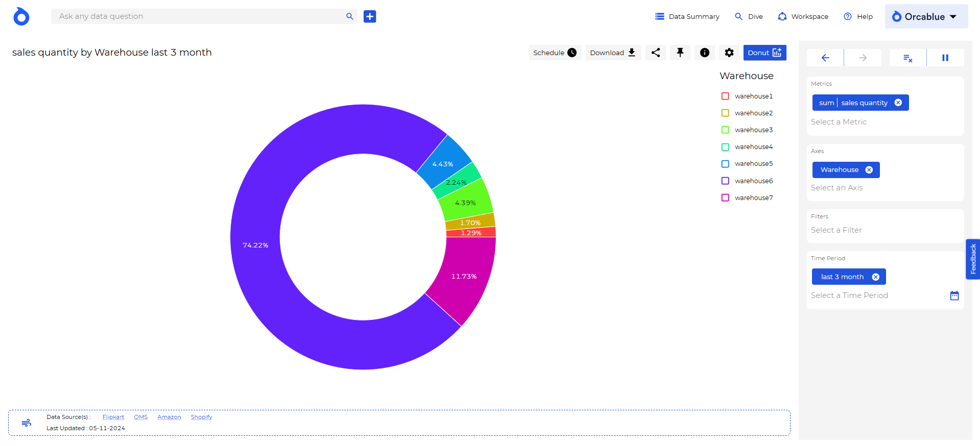The height and width of the screenshot is (446, 980).
Task: Open Workspace in top navigation
Action: [803, 16]
